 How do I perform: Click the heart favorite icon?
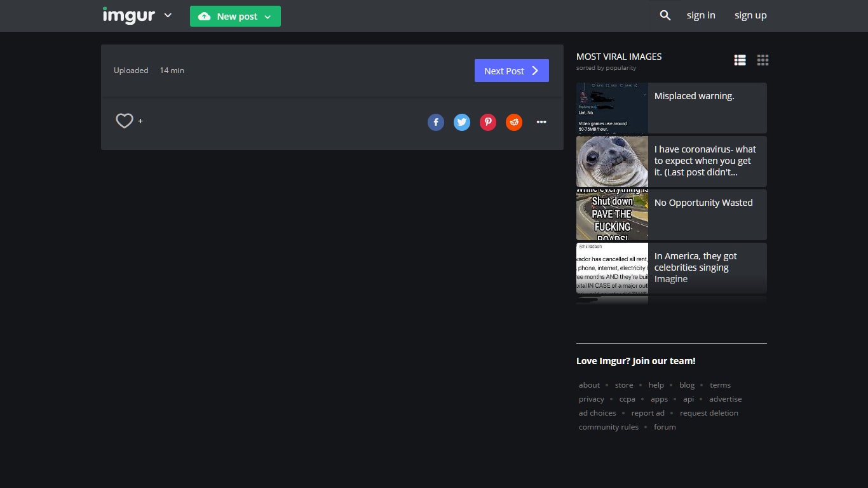pos(125,121)
